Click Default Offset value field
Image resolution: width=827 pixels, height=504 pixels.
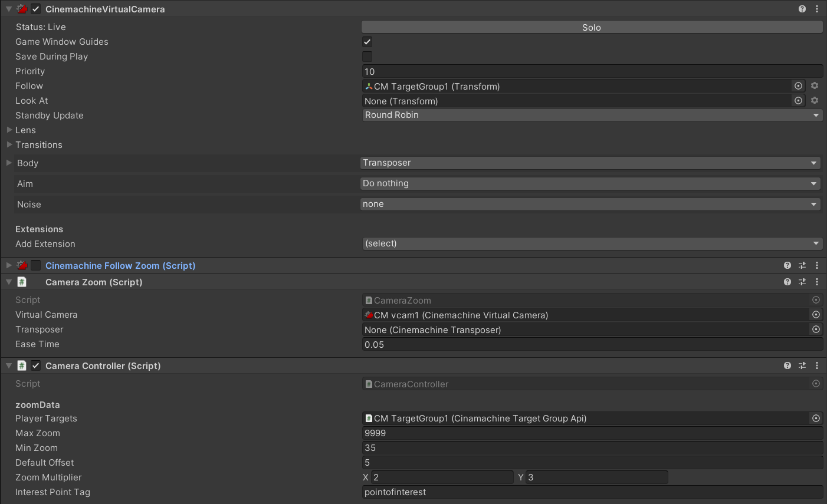coord(592,463)
